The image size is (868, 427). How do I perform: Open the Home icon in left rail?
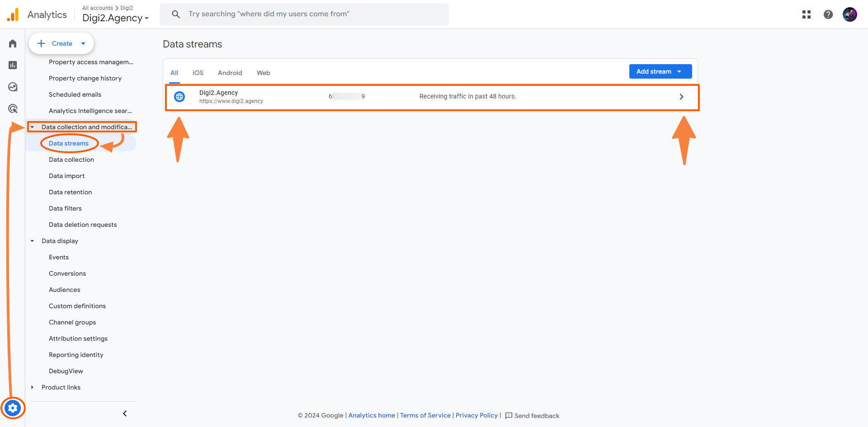click(x=13, y=43)
